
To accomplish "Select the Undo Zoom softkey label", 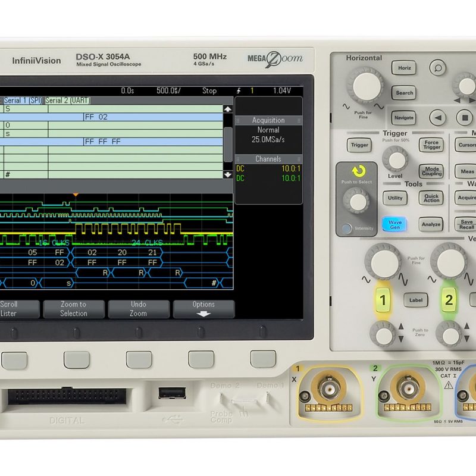I will pyautogui.click(x=139, y=309).
